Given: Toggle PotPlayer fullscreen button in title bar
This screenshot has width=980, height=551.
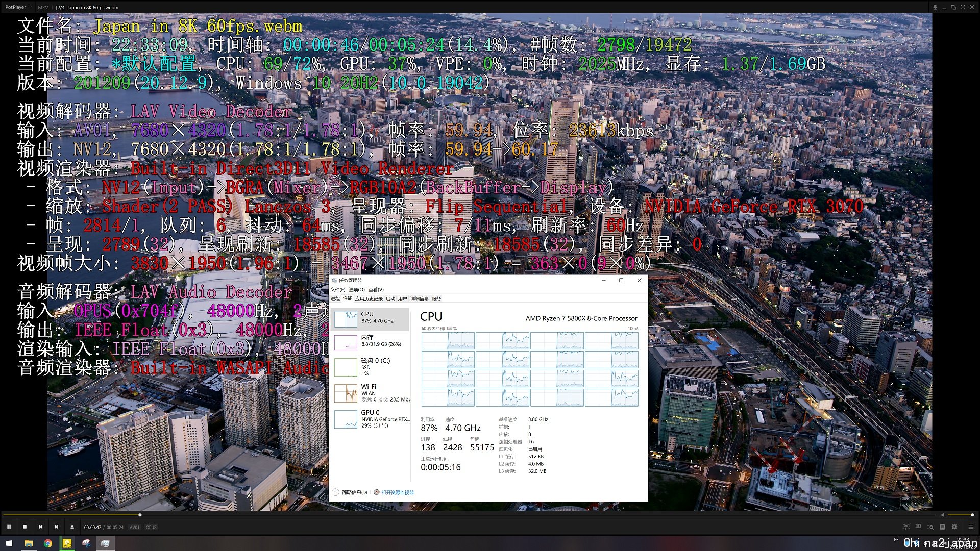Looking at the screenshot, I should 963,7.
